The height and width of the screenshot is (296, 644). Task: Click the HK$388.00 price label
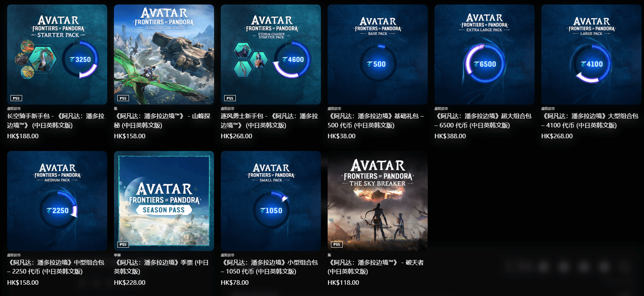(450, 136)
